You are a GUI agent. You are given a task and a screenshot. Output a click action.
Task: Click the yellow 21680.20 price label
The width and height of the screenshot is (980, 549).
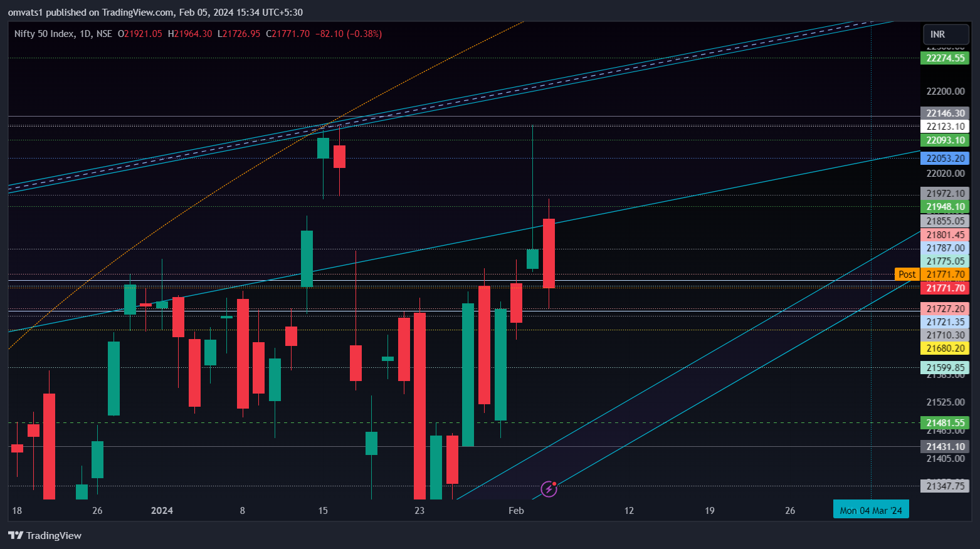[x=945, y=348]
